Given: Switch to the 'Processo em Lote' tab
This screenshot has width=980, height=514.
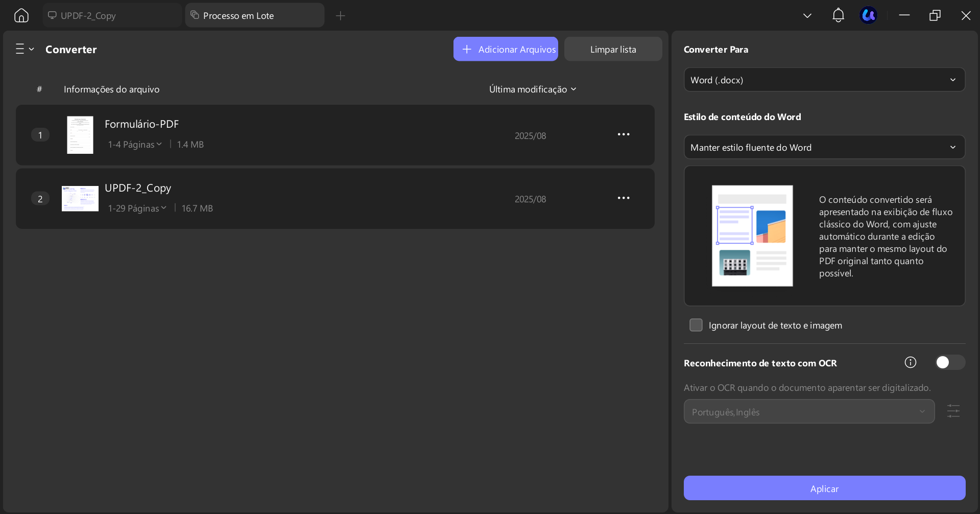Looking at the screenshot, I should (x=254, y=15).
